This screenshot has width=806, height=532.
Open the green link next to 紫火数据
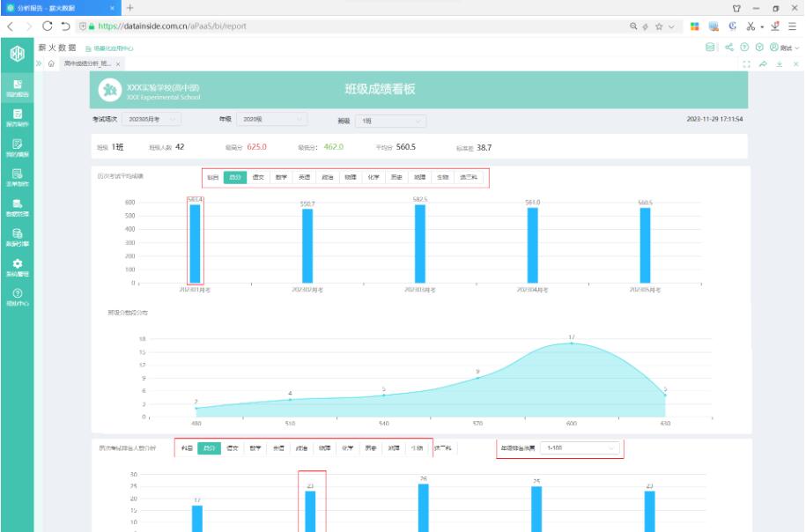[x=109, y=48]
